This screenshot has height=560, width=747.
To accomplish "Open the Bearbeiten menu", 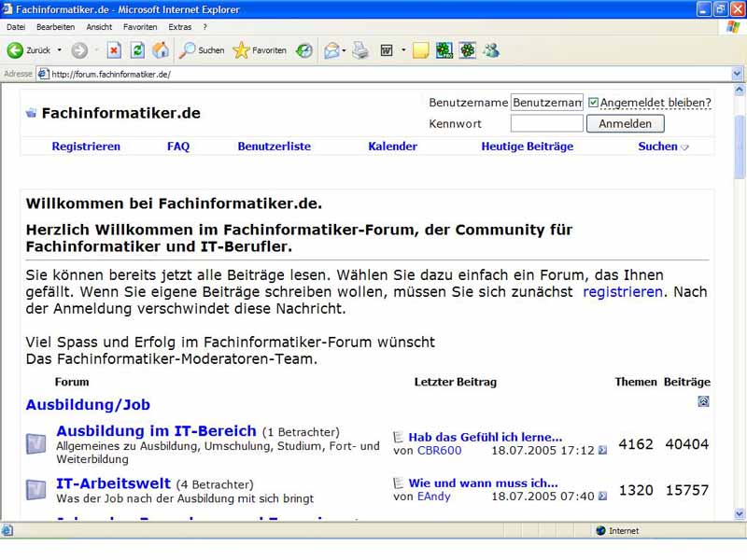I will click(x=55, y=27).
